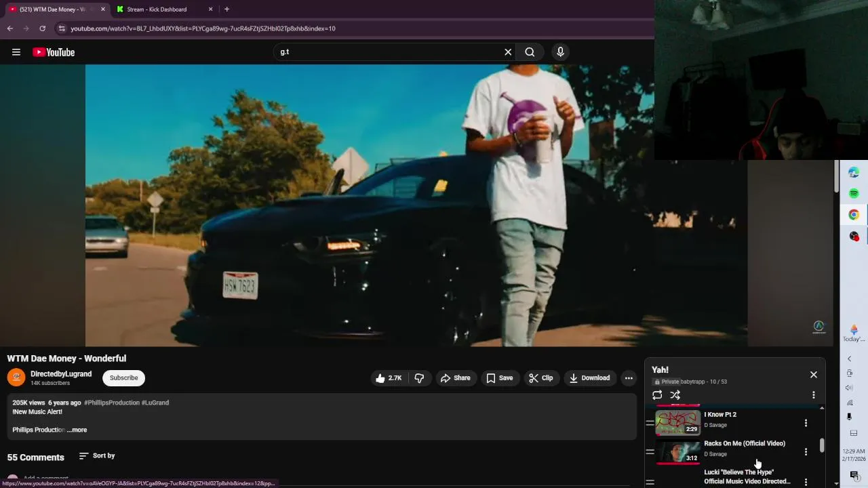
Task: Toggle loop playlist
Action: tap(657, 395)
